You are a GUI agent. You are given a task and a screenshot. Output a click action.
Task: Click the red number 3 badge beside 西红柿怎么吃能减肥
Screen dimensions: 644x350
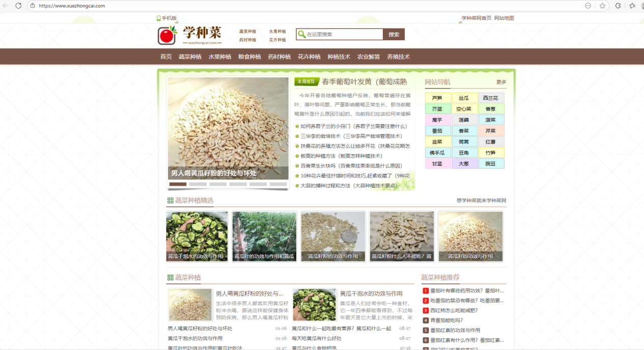(426, 310)
